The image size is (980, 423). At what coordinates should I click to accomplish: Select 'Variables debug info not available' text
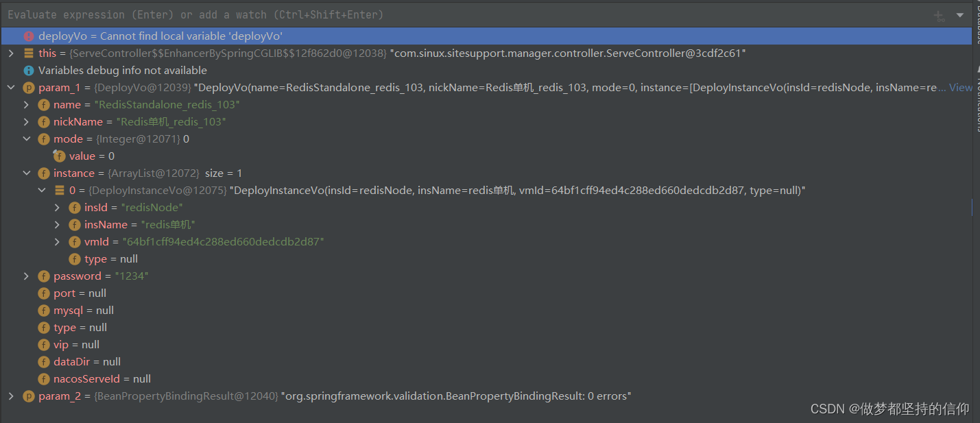pyautogui.click(x=123, y=71)
